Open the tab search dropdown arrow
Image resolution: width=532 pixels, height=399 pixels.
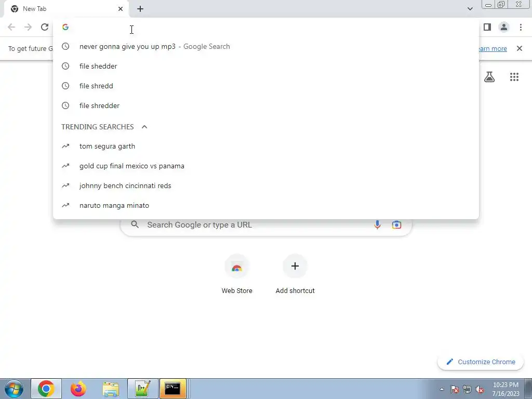pyautogui.click(x=470, y=9)
